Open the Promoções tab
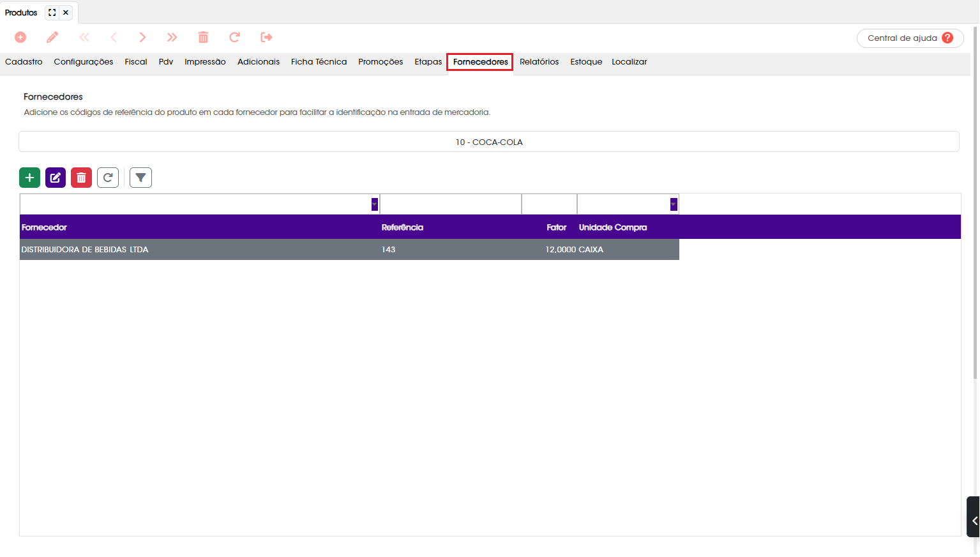 point(381,62)
